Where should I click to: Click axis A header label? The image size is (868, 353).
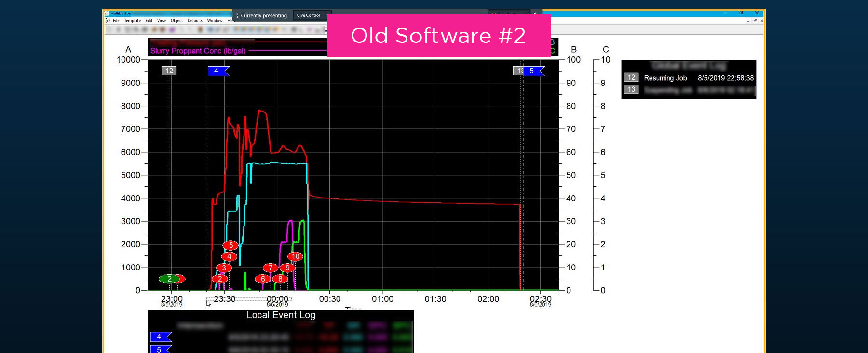pyautogui.click(x=128, y=49)
